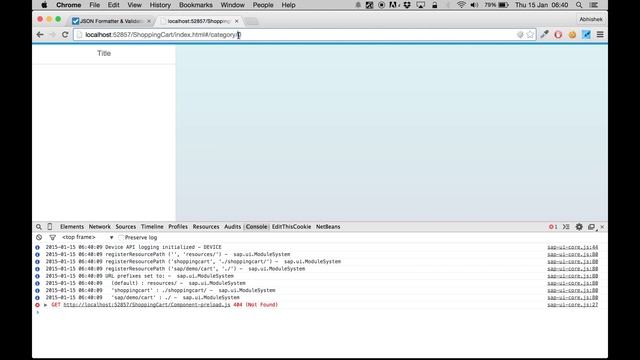Image resolution: width=640 pixels, height=360 pixels.
Task: Click the blue extension icon in toolbar
Action: (586, 35)
